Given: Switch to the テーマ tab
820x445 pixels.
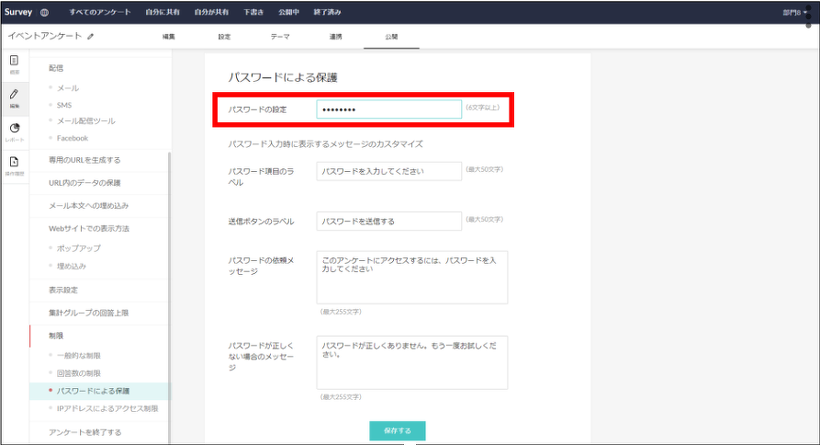Looking at the screenshot, I should click(x=281, y=36).
